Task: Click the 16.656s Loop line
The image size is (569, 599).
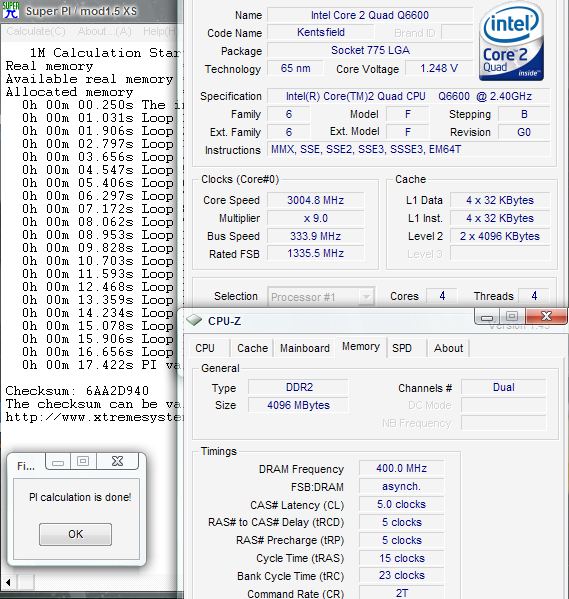Action: [99, 352]
